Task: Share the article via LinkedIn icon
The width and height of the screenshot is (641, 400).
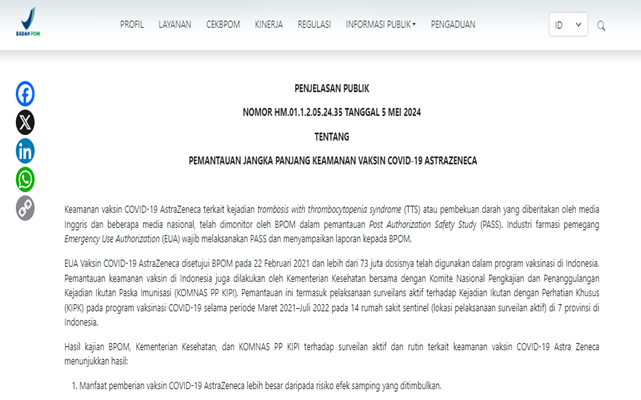Action: (25, 151)
